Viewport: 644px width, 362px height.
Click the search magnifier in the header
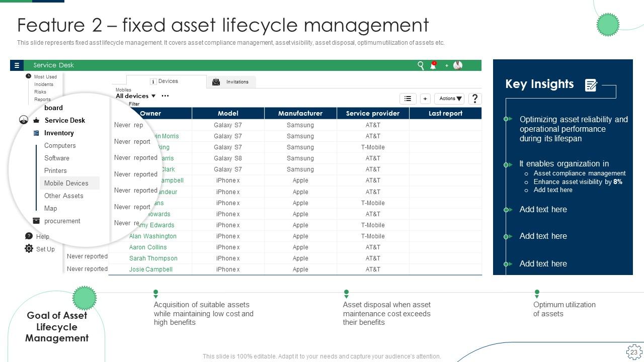pyautogui.click(x=421, y=65)
